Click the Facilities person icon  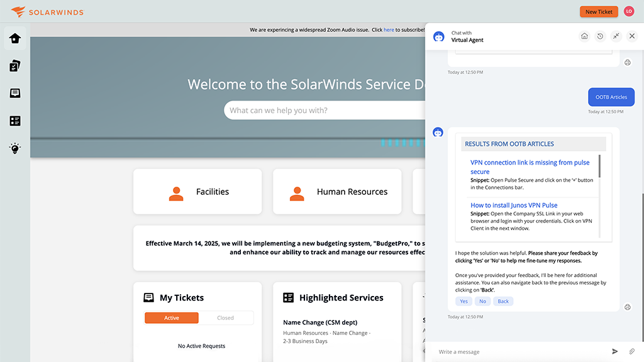pos(176,194)
